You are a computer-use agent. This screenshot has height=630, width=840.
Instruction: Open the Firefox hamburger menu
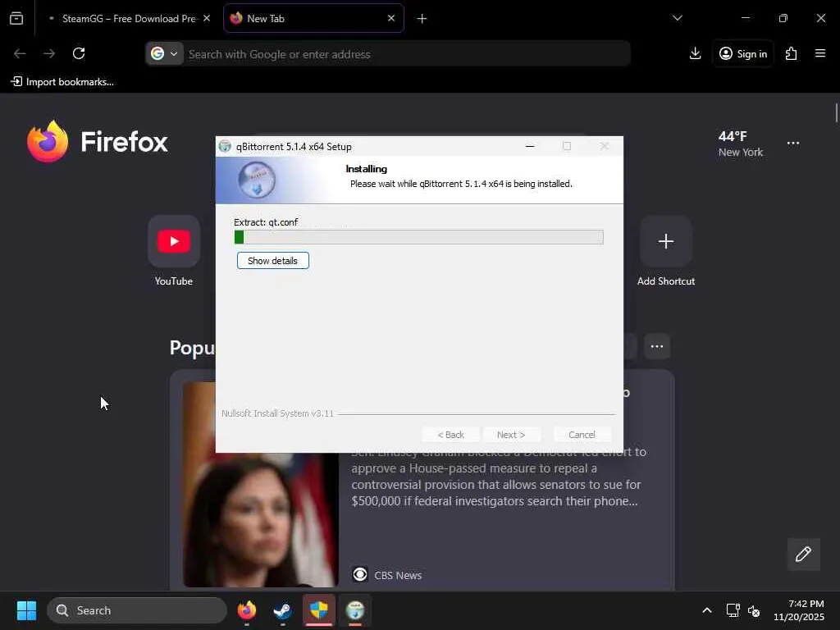pyautogui.click(x=820, y=53)
